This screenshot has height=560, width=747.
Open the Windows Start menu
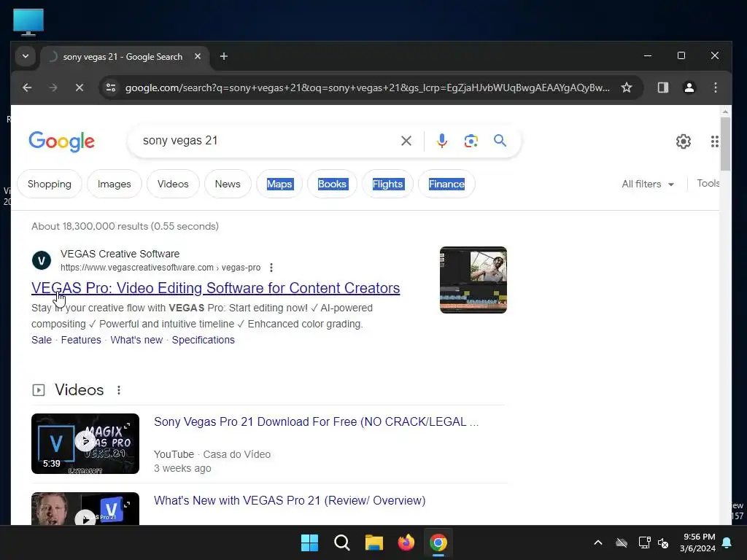pos(309,542)
